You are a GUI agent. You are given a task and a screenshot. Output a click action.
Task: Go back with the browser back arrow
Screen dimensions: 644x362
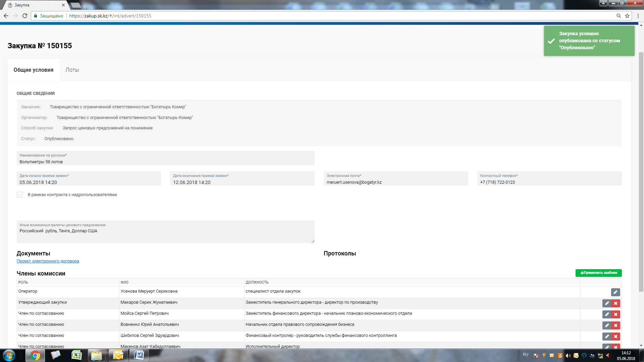[6, 16]
